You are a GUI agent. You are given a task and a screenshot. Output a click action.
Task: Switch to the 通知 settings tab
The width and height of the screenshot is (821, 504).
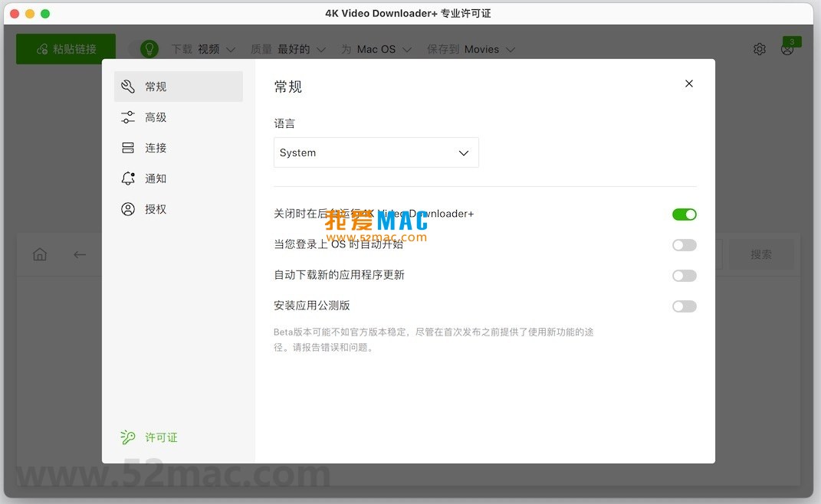tap(156, 178)
